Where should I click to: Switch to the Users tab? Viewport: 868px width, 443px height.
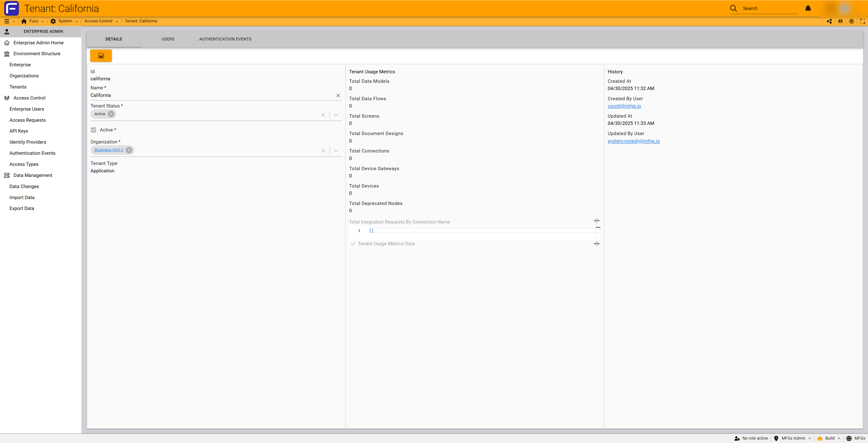(x=168, y=39)
